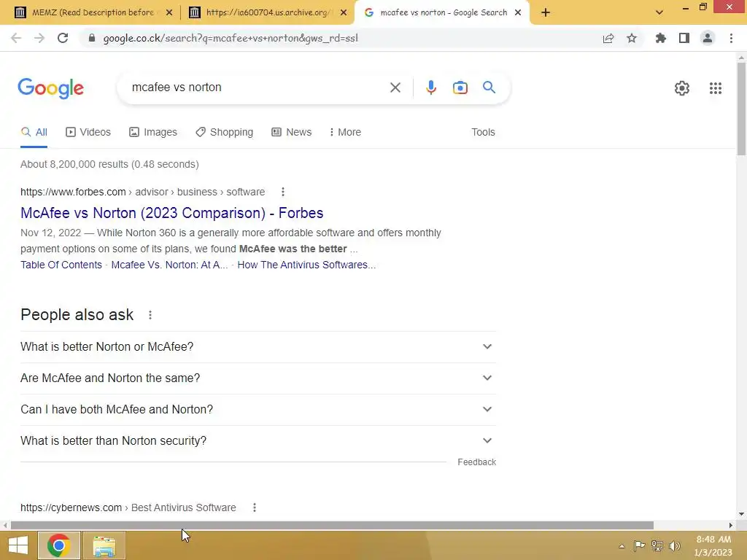Image resolution: width=747 pixels, height=560 pixels.
Task: Open a new browser tab
Action: [x=546, y=12]
